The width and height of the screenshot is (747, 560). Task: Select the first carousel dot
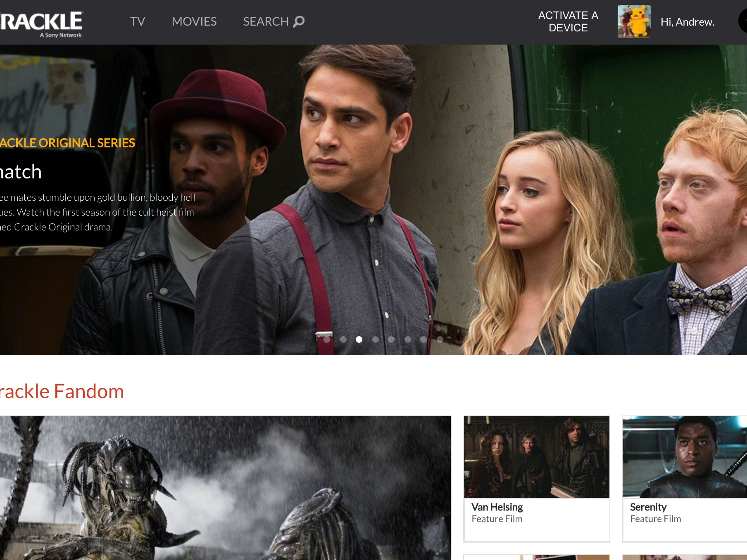click(327, 339)
